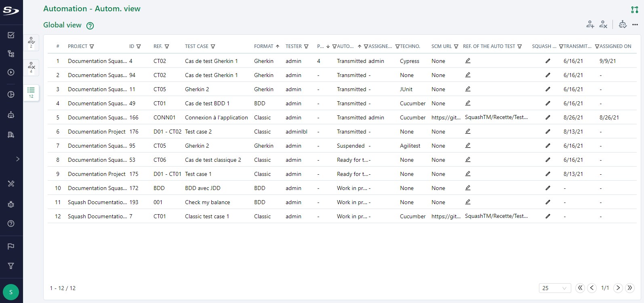This screenshot has width=644, height=303.
Task: Toggle the TEST CASE column filter
Action: click(213, 46)
